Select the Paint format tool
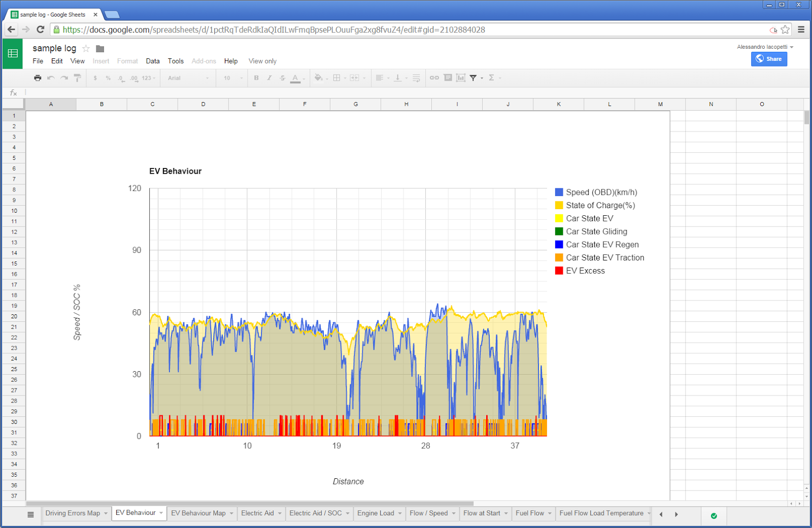 [x=77, y=78]
